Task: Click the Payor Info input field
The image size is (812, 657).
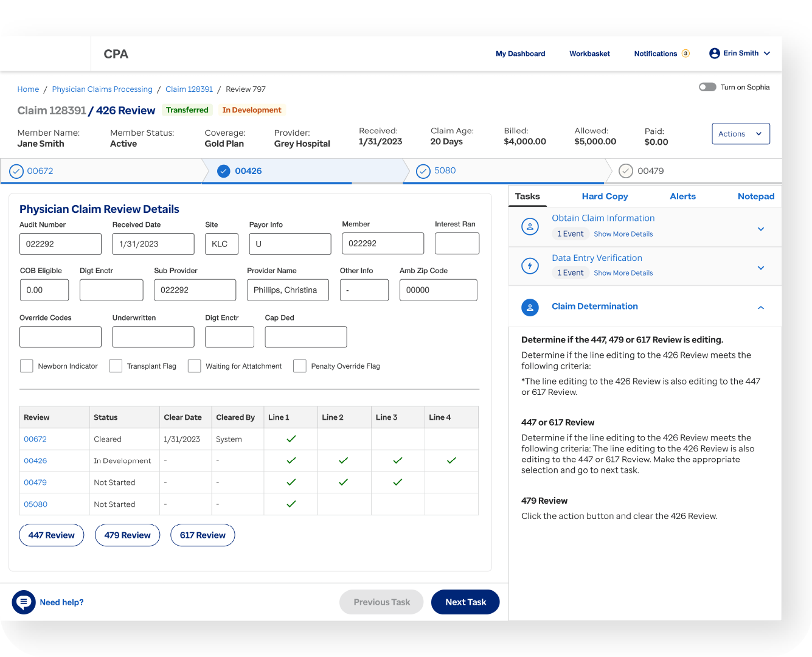Action: [290, 244]
